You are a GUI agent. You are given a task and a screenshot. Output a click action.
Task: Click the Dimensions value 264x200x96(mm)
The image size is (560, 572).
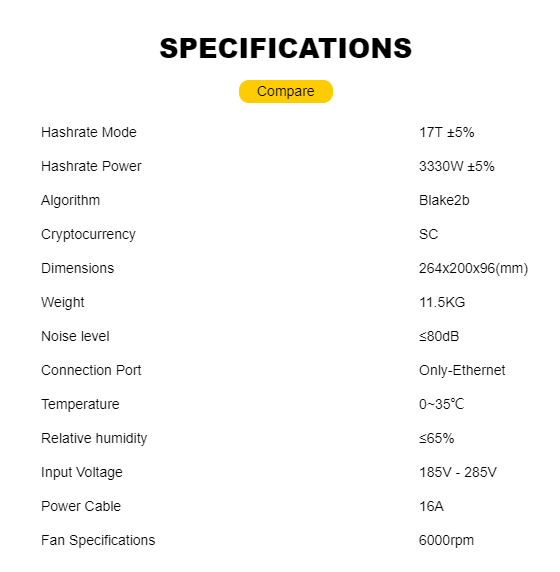(474, 268)
